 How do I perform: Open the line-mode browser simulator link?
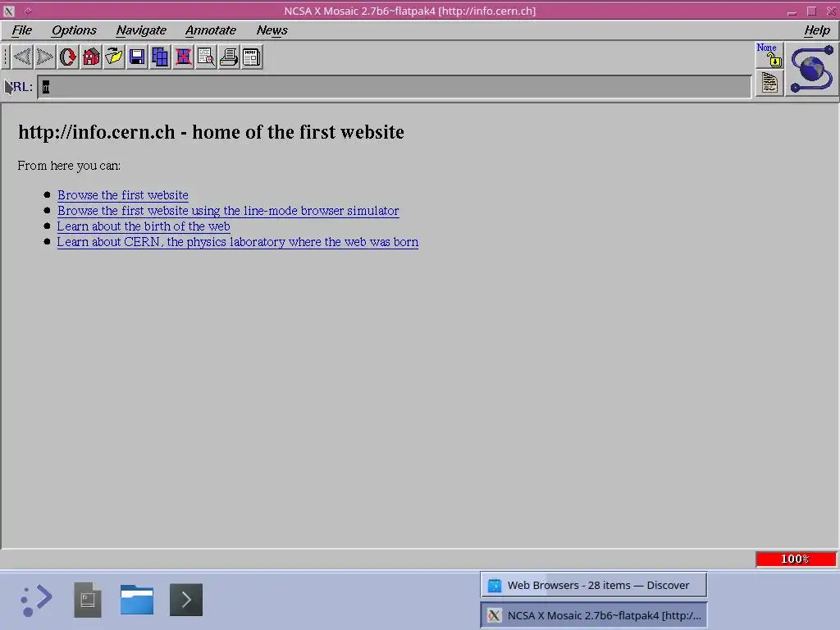coord(228,211)
